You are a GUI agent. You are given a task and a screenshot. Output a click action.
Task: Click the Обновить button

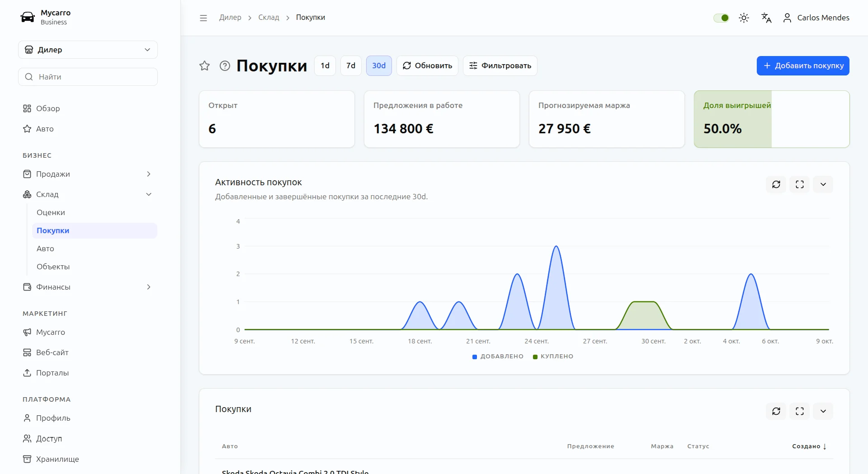coord(427,66)
